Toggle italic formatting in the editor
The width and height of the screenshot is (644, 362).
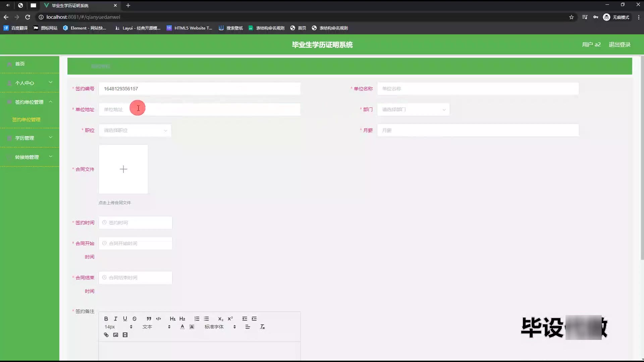tap(115, 319)
